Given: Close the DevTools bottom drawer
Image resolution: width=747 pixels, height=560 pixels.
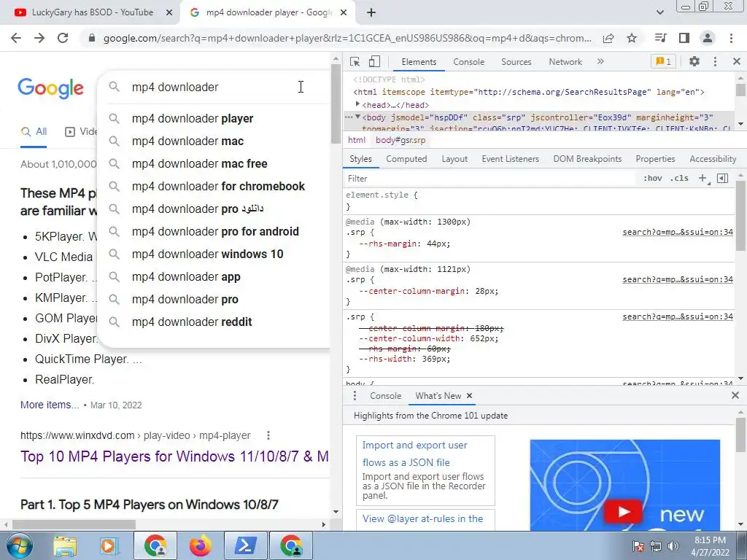Looking at the screenshot, I should (735, 395).
